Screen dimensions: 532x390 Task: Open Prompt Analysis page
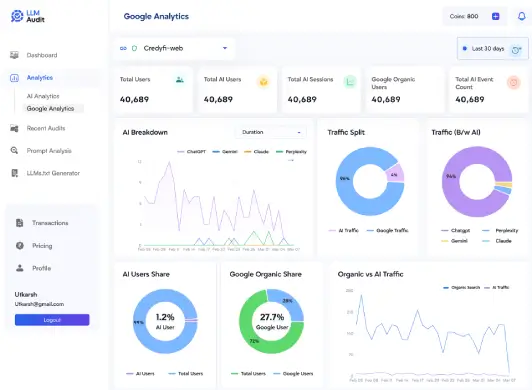(x=49, y=151)
